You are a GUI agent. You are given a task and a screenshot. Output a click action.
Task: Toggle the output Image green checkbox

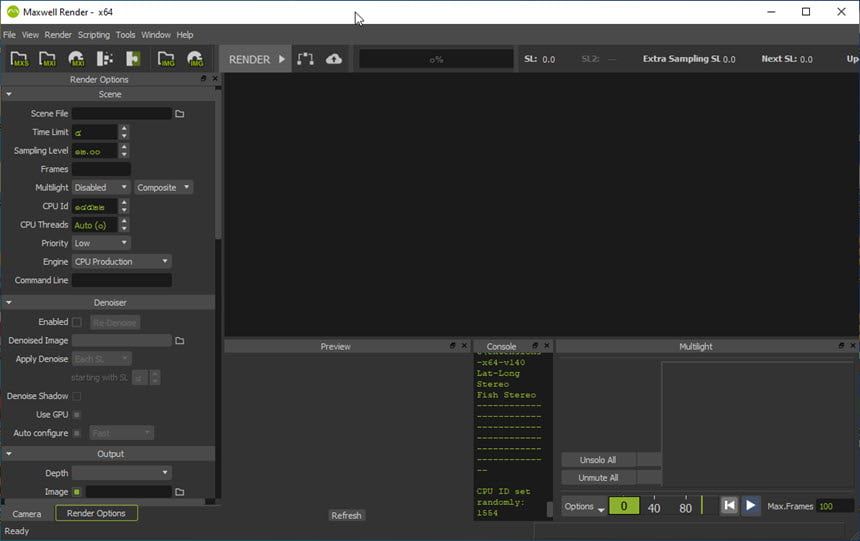point(77,492)
